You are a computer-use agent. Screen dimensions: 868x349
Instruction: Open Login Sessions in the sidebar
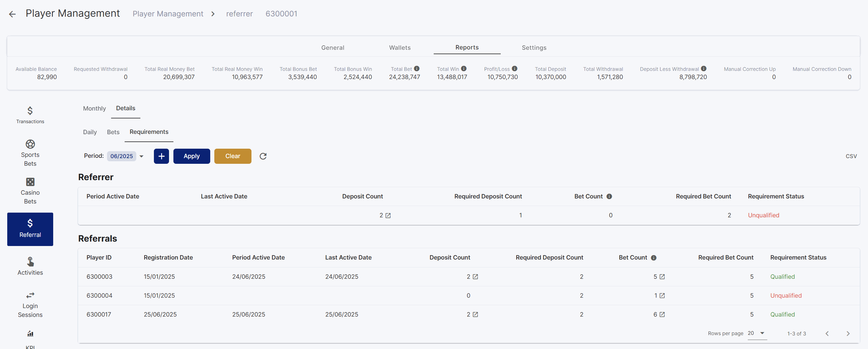click(30, 305)
